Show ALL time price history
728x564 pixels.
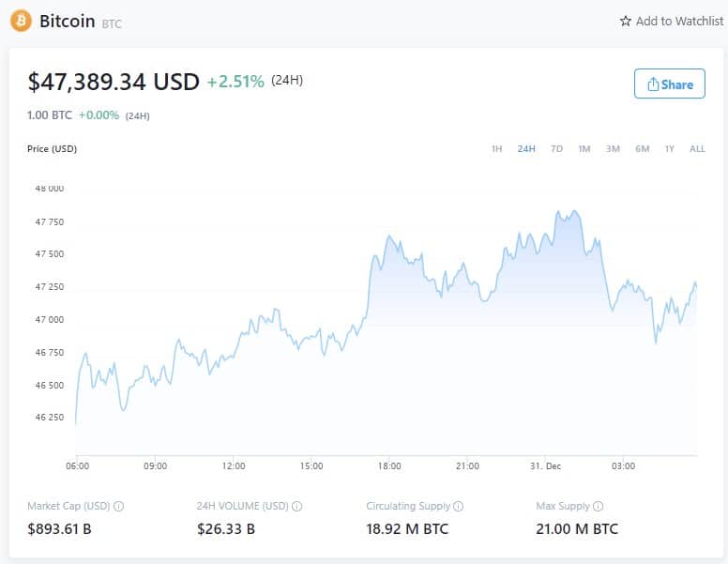pyautogui.click(x=697, y=148)
